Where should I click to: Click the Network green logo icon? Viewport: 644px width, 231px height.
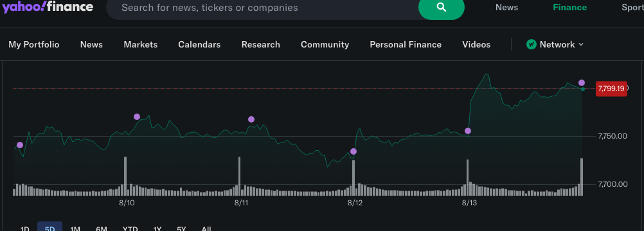coord(532,44)
